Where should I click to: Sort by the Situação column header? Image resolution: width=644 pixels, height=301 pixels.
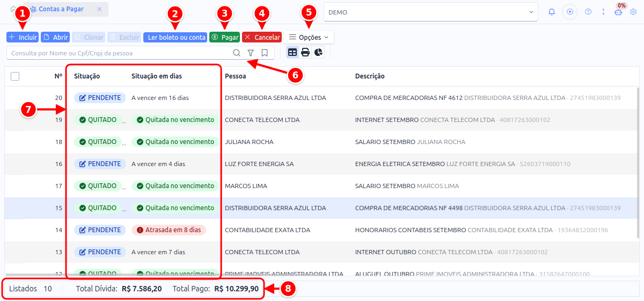tap(87, 76)
